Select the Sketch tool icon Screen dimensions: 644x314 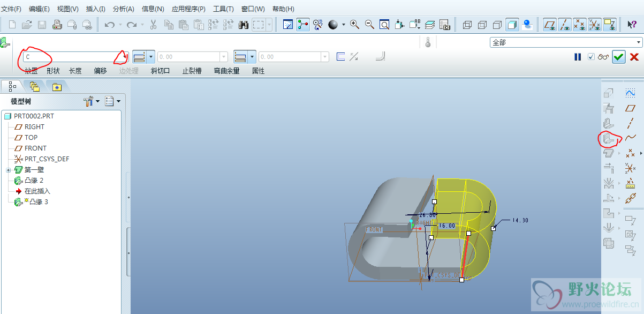coord(631,93)
